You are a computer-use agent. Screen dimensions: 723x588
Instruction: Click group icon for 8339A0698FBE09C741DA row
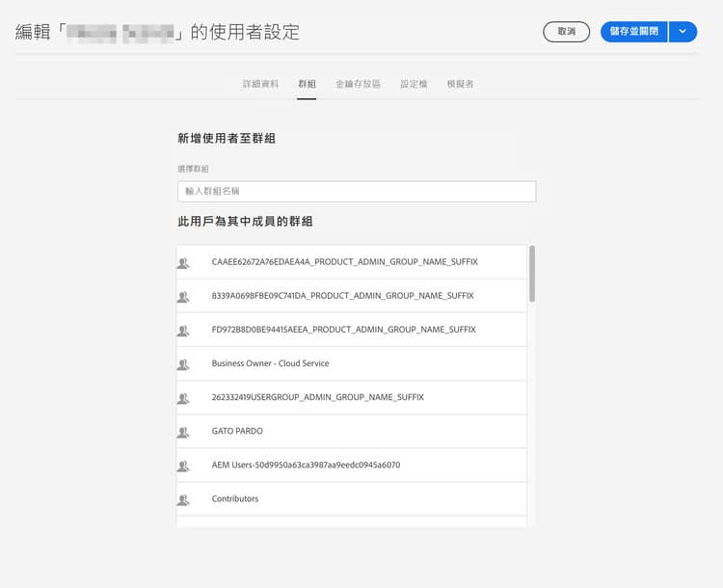click(x=183, y=297)
